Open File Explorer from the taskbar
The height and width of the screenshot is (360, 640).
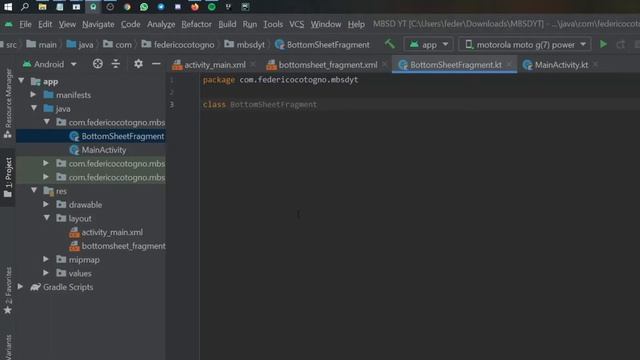(x=42, y=7)
